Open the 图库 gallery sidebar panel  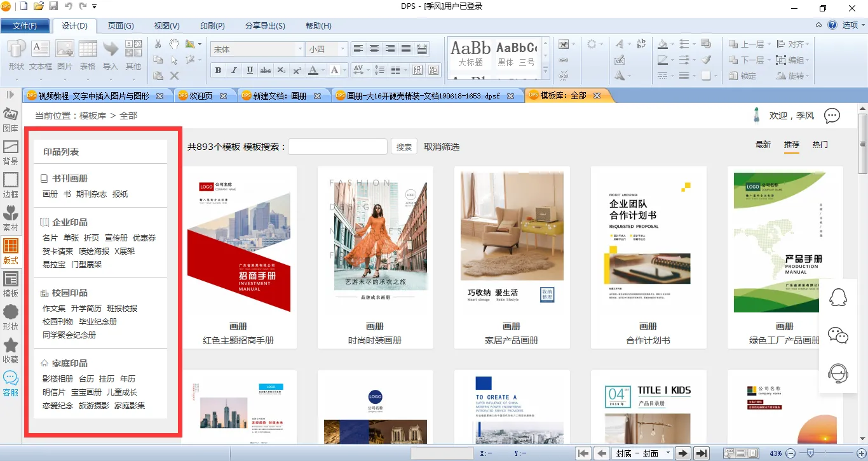click(11, 119)
